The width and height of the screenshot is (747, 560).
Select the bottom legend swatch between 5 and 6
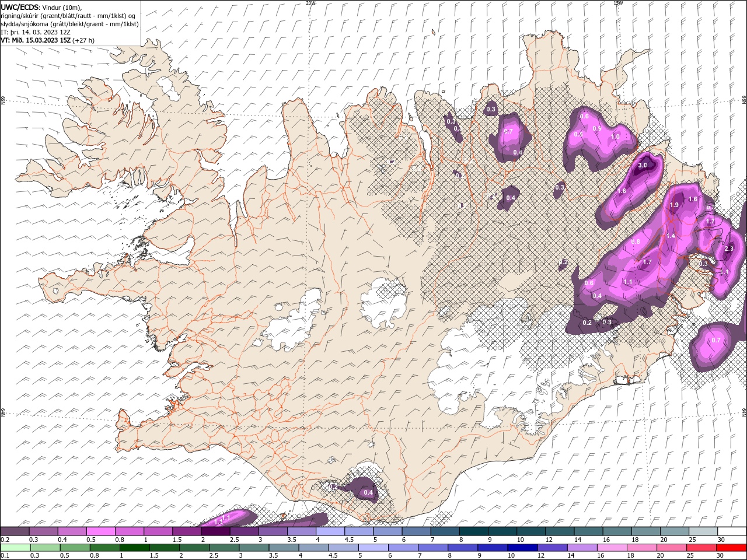[373, 548]
